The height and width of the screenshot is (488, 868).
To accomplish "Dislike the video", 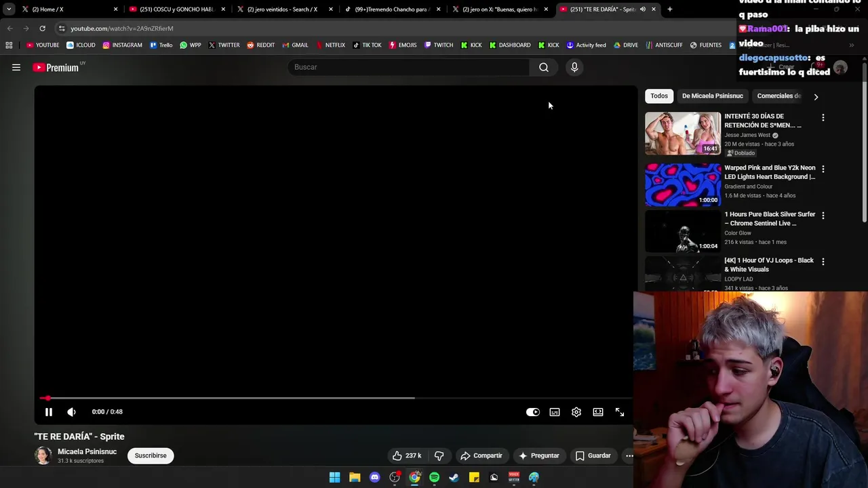I will pyautogui.click(x=439, y=455).
